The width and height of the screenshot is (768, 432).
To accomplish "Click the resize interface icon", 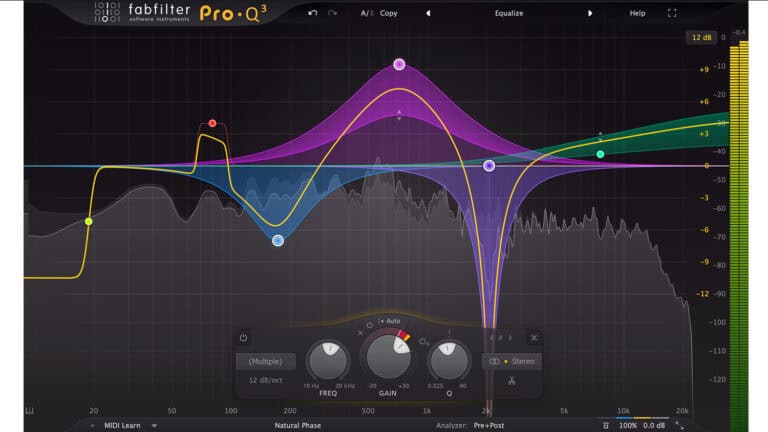I will 679,426.
